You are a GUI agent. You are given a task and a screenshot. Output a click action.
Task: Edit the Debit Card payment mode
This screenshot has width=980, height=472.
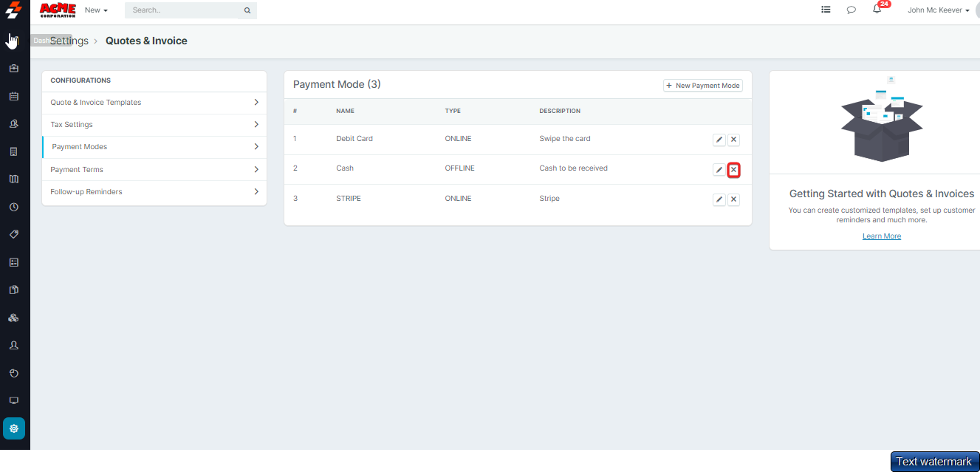(719, 140)
